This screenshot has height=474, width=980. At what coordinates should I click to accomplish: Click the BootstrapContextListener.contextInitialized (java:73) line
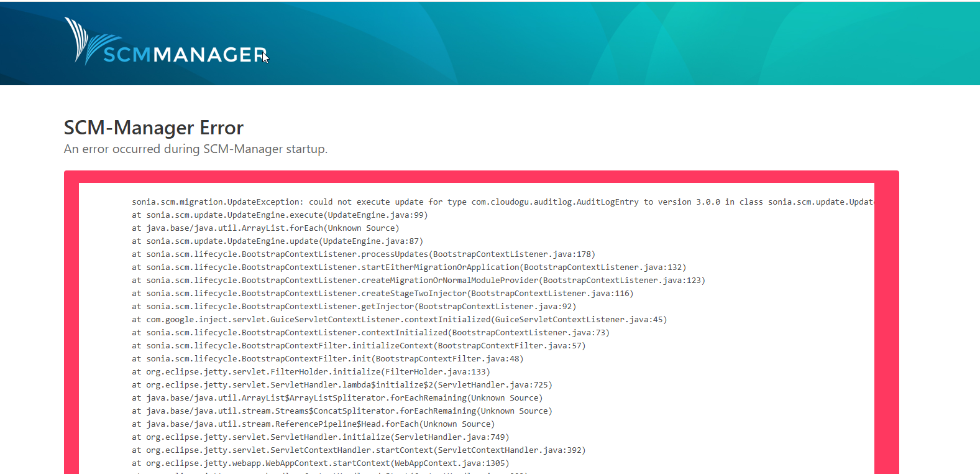370,333
